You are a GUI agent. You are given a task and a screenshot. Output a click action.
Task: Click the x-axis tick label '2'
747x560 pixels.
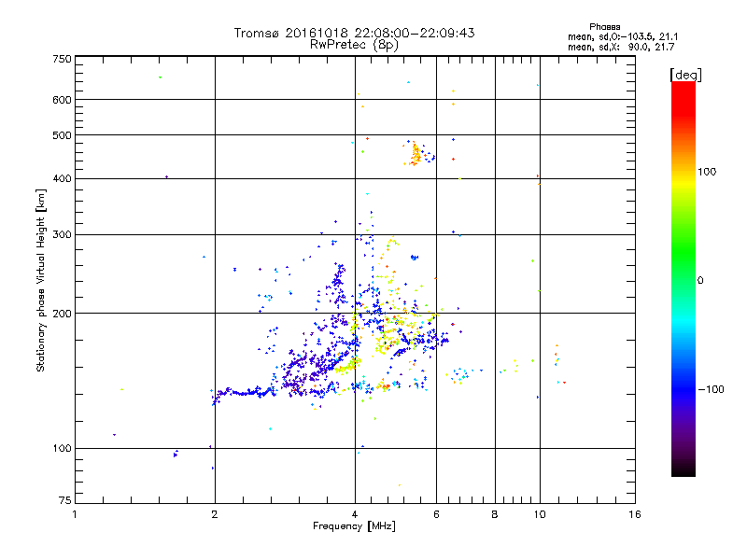pyautogui.click(x=215, y=514)
